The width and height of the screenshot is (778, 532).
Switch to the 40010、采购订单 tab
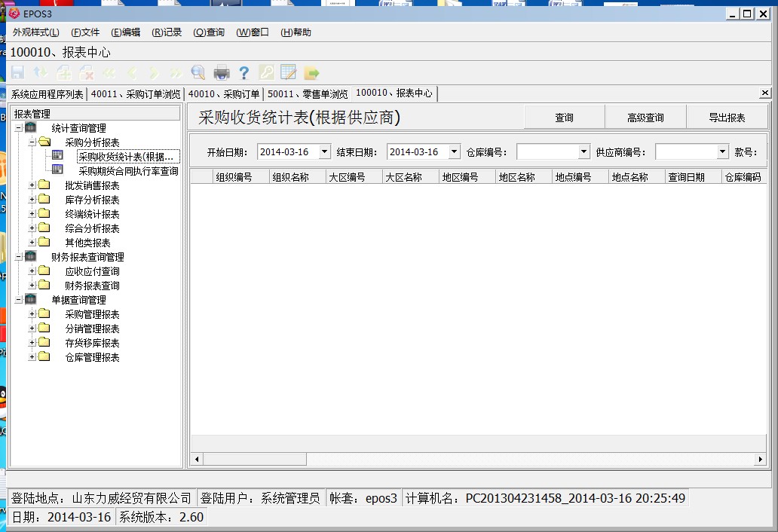point(224,94)
